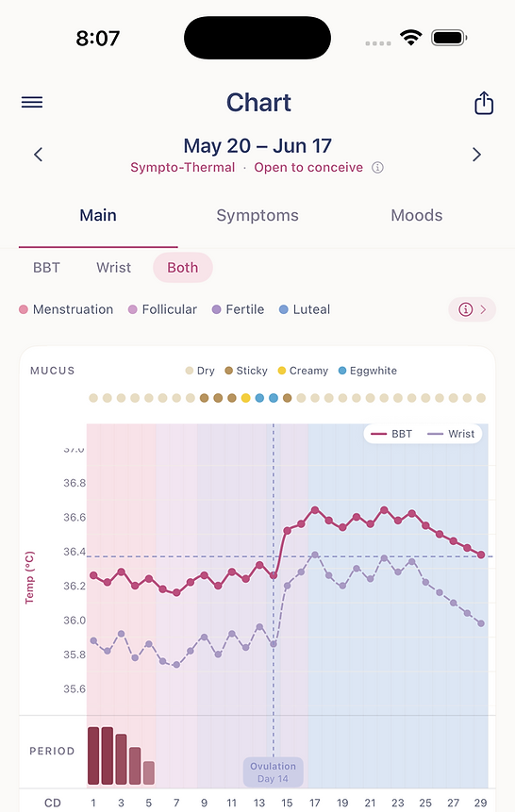Select the BBT temperature view
The height and width of the screenshot is (812, 515).
coord(46,268)
